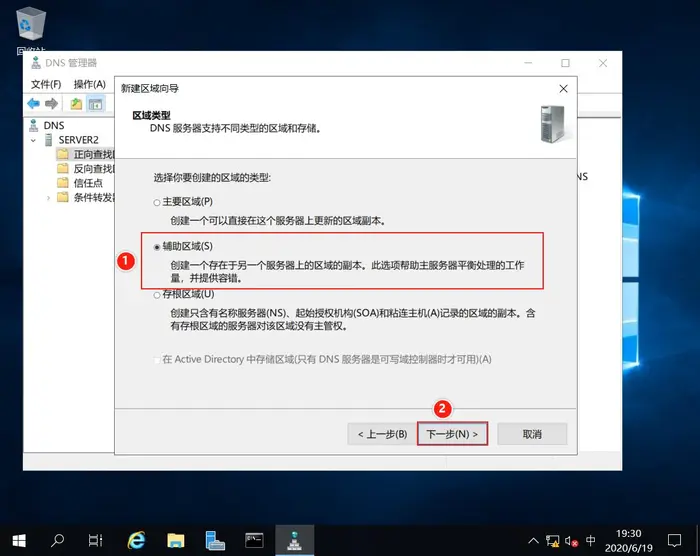The image size is (700, 556).
Task: Launch Internet Explorer from the taskbar
Action: (137, 541)
